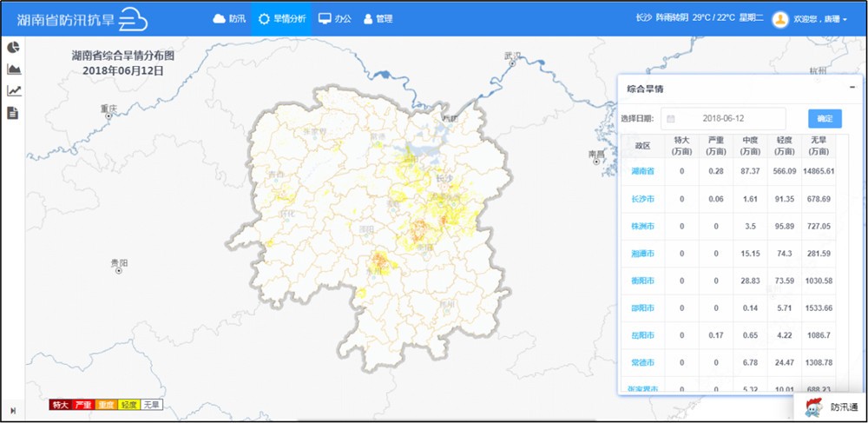Viewport: 868px width, 423px height.
Task: Open the 旱情分析 menu
Action: coord(282,19)
